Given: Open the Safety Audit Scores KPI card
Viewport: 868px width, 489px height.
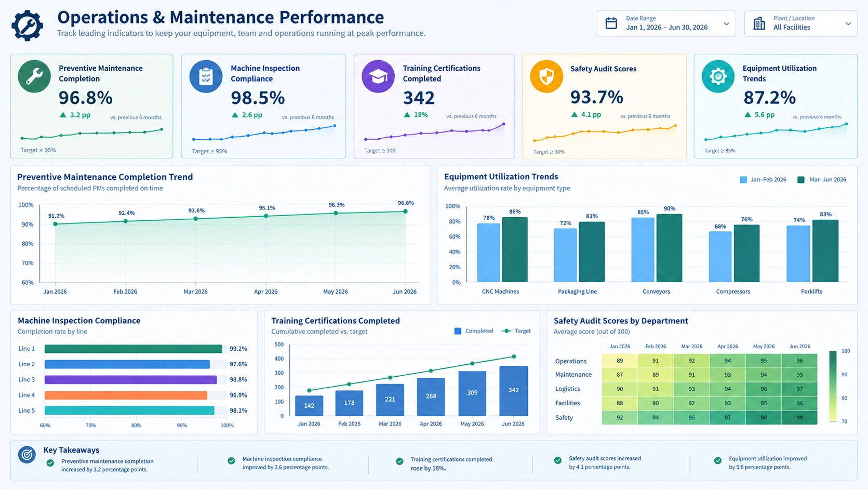Looking at the screenshot, I should pyautogui.click(x=604, y=106).
